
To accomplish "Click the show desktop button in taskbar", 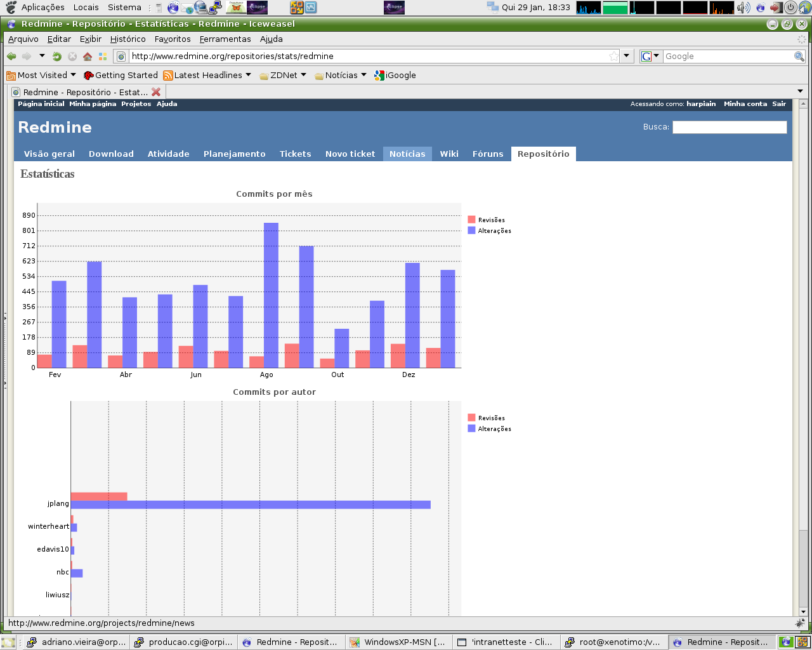I will point(8,642).
